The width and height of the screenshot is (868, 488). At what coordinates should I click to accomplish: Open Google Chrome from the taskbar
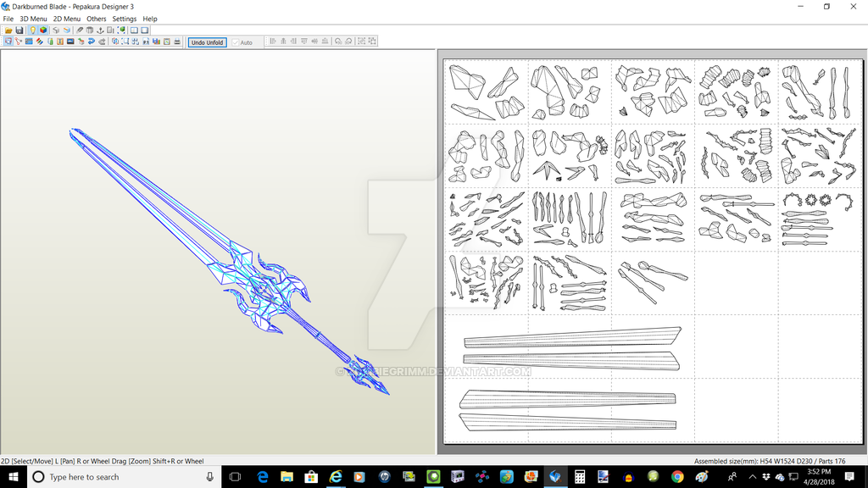click(x=677, y=476)
